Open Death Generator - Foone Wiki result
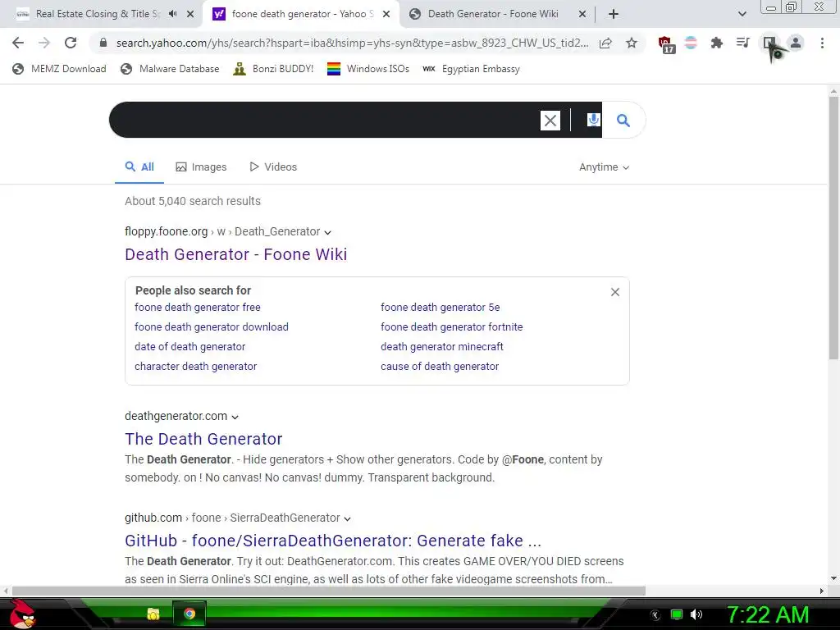Screen dimensions: 840x630 click(235, 254)
